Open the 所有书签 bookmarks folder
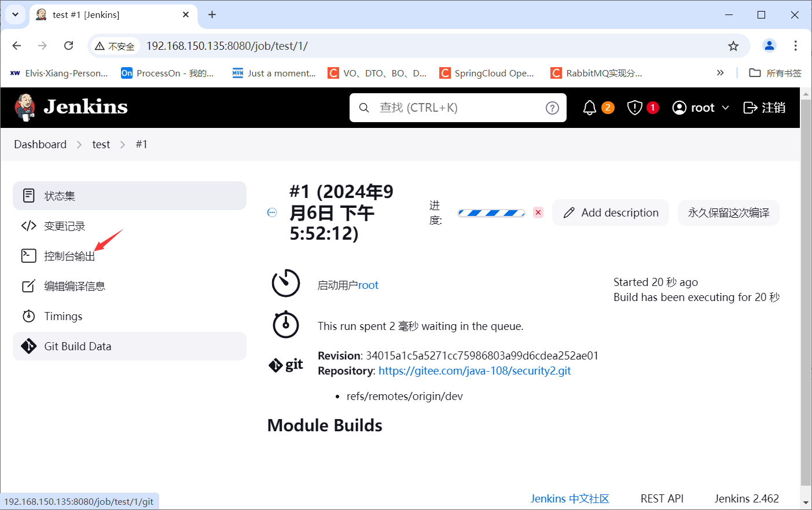This screenshot has height=510, width=812. 775,73
